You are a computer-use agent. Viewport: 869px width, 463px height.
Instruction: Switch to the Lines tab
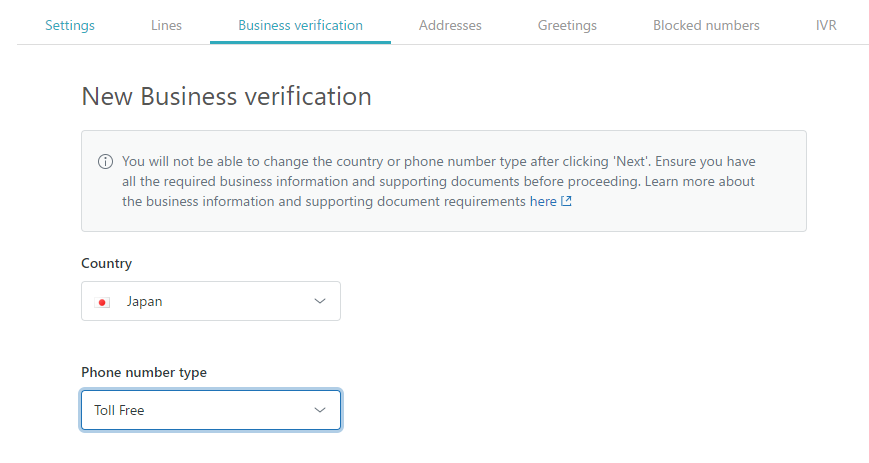166,26
